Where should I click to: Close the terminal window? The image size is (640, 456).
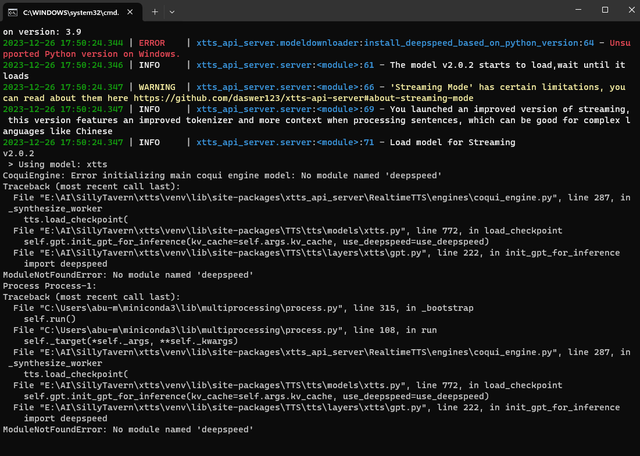[x=631, y=10]
